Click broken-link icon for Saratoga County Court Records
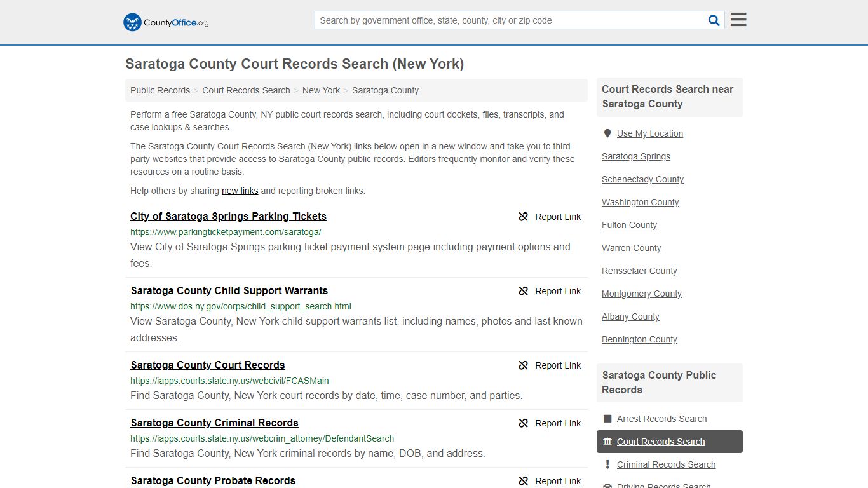The image size is (868, 488). [523, 365]
